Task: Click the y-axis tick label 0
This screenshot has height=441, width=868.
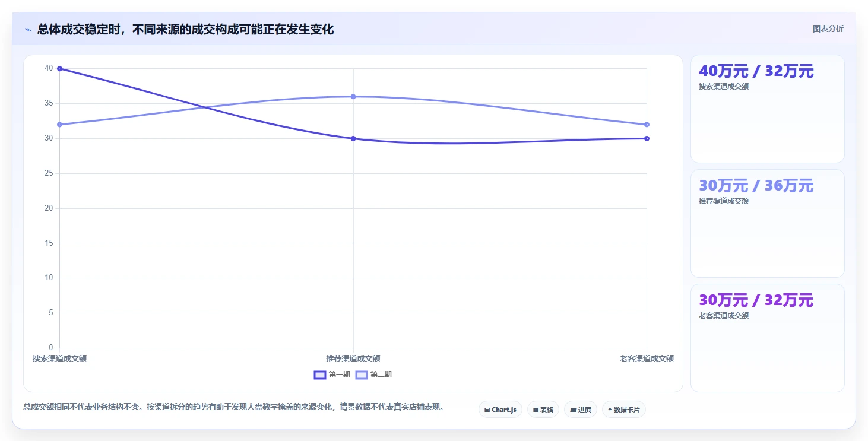Action: [50, 348]
